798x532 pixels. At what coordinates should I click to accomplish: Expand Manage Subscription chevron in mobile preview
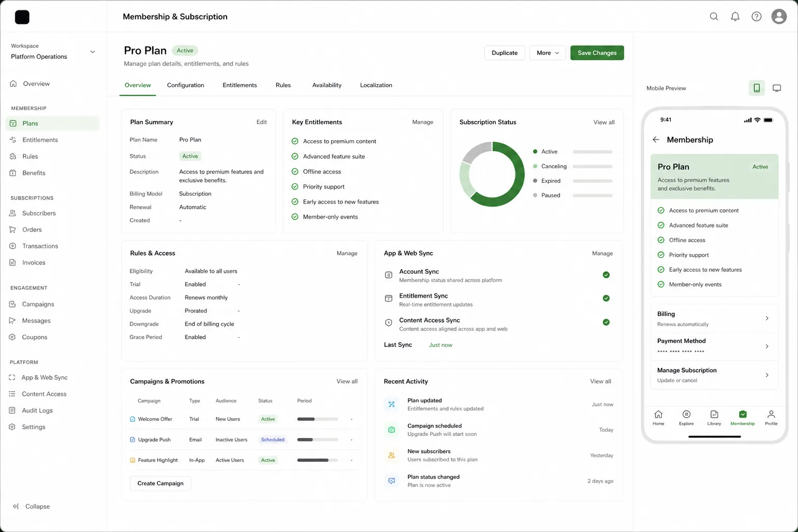click(x=767, y=375)
